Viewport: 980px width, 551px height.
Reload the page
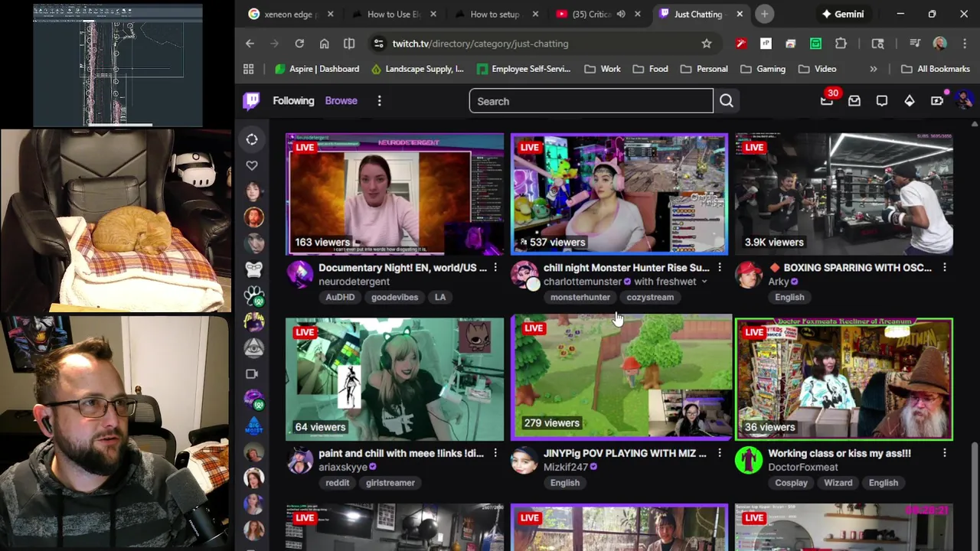[299, 44]
